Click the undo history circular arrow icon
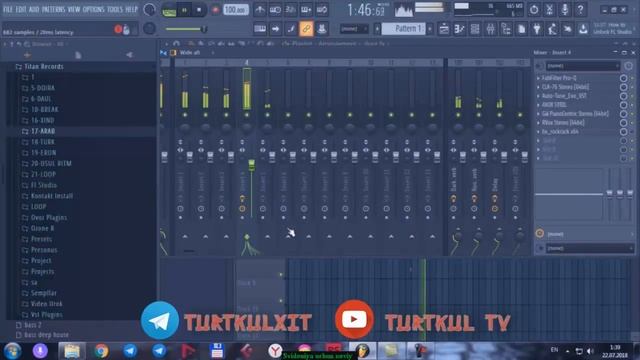This screenshot has height=360, width=640. click(x=534, y=9)
